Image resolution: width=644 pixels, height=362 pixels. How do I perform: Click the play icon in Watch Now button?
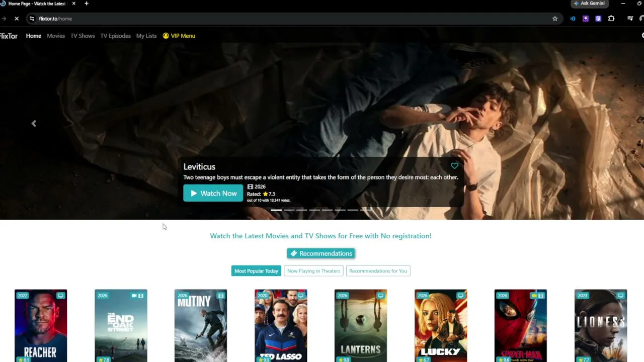pos(194,194)
